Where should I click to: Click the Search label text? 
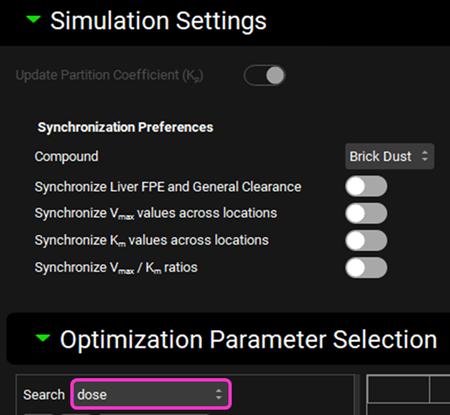point(44,395)
